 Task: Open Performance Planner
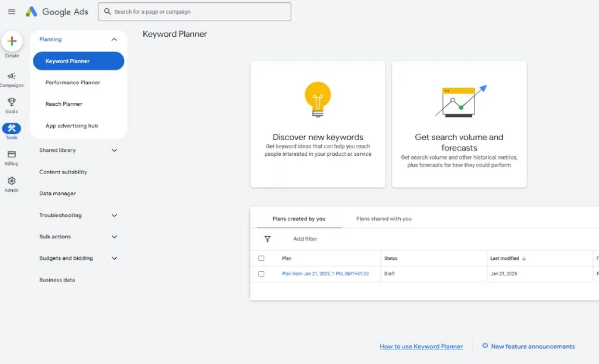coord(73,82)
